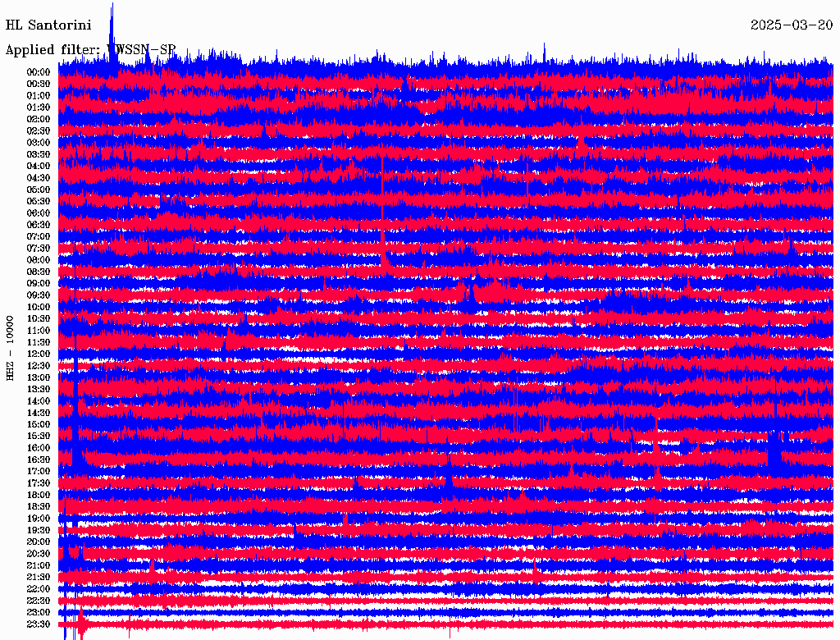Screen dimensions: 840x640
Task: Select the 13:30 time label
Action: [x=39, y=390]
